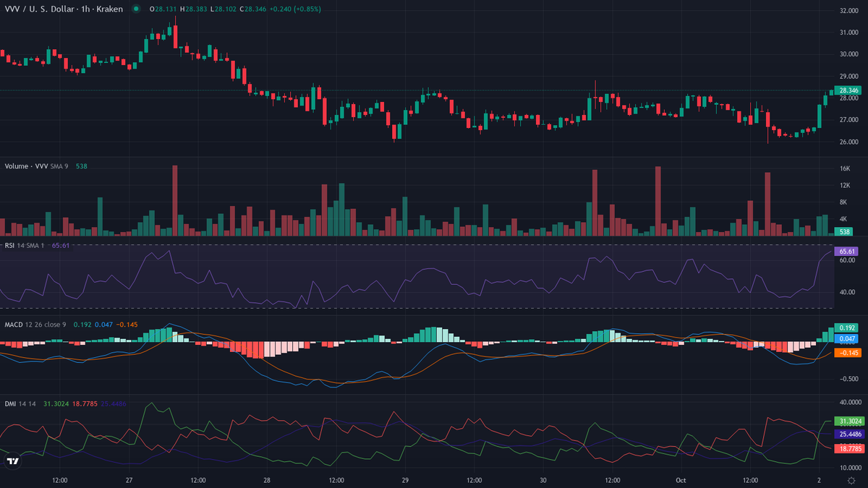
Task: Click the 8K volume scale label
Action: [843, 202]
